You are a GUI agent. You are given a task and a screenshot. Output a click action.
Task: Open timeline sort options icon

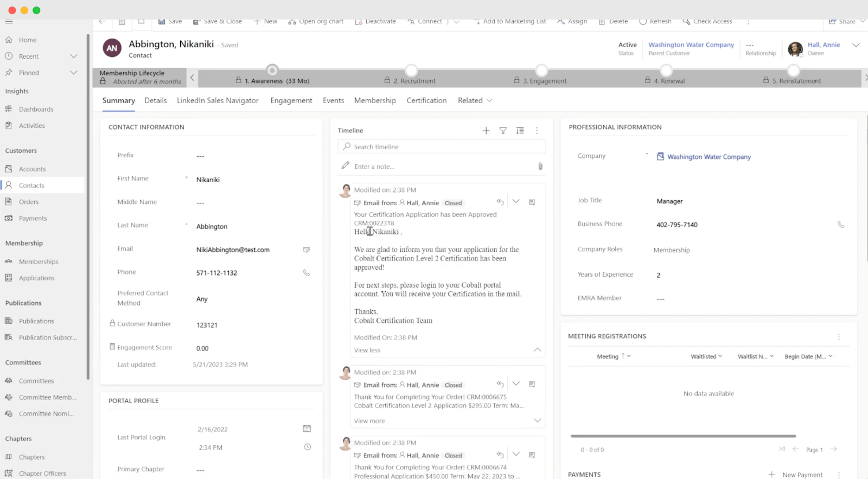(x=520, y=131)
